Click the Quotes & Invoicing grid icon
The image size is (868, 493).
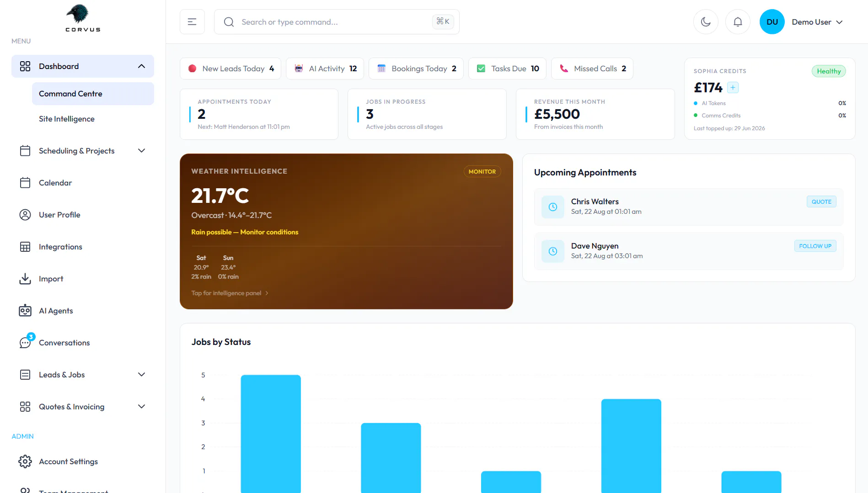coord(25,407)
